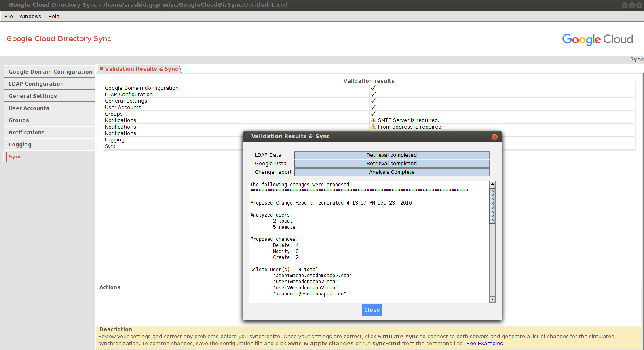Click the "5 remote" analyzed users line
644x350 pixels.
pos(284,227)
